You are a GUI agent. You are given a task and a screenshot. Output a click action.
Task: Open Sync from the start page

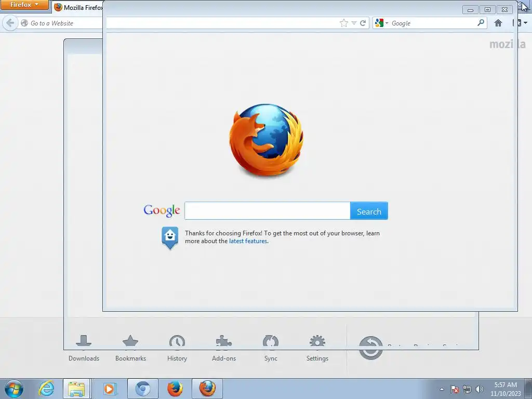click(271, 348)
